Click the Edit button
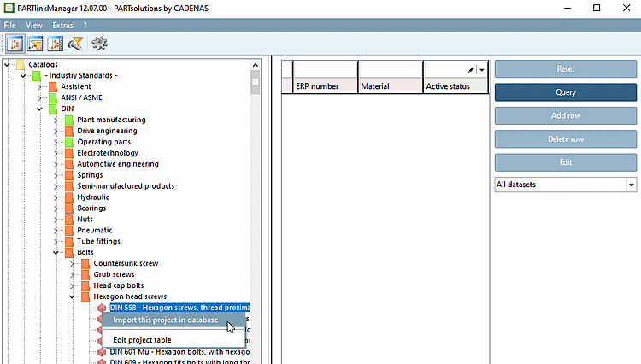This screenshot has width=641, height=364. pyautogui.click(x=566, y=162)
